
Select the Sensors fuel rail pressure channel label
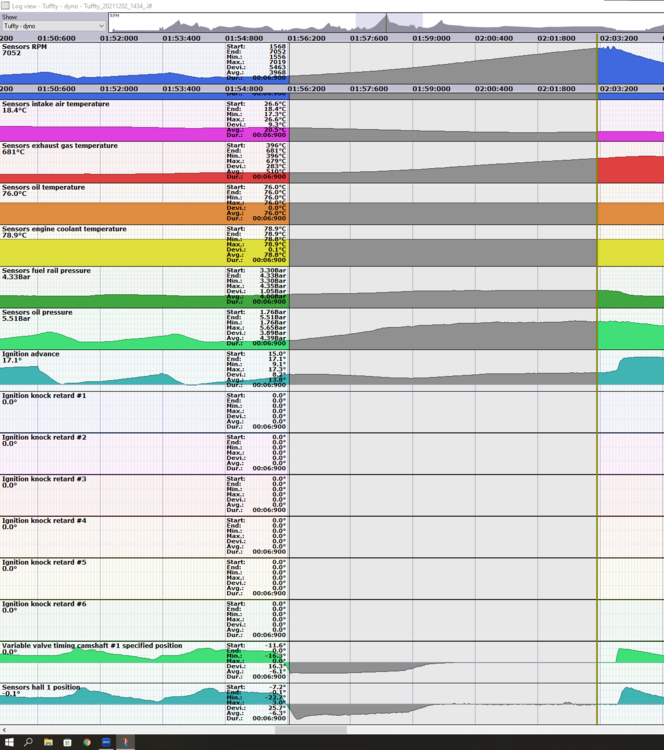(x=46, y=270)
